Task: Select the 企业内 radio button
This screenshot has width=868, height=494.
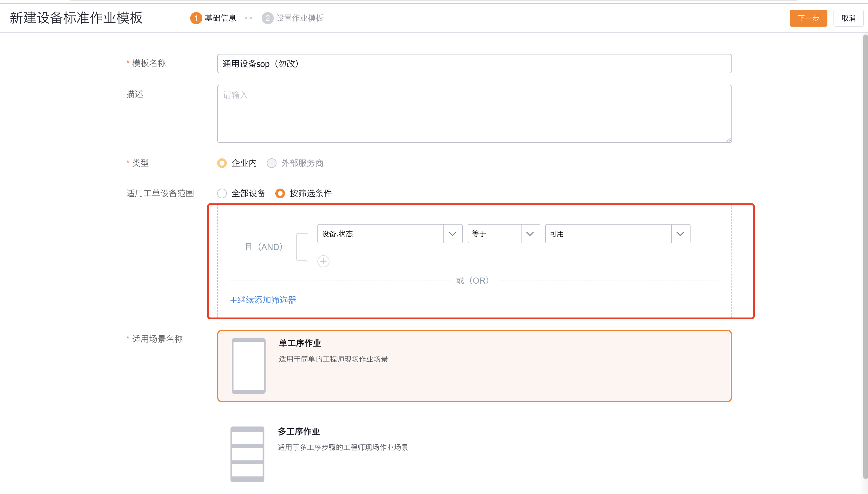Action: [222, 163]
